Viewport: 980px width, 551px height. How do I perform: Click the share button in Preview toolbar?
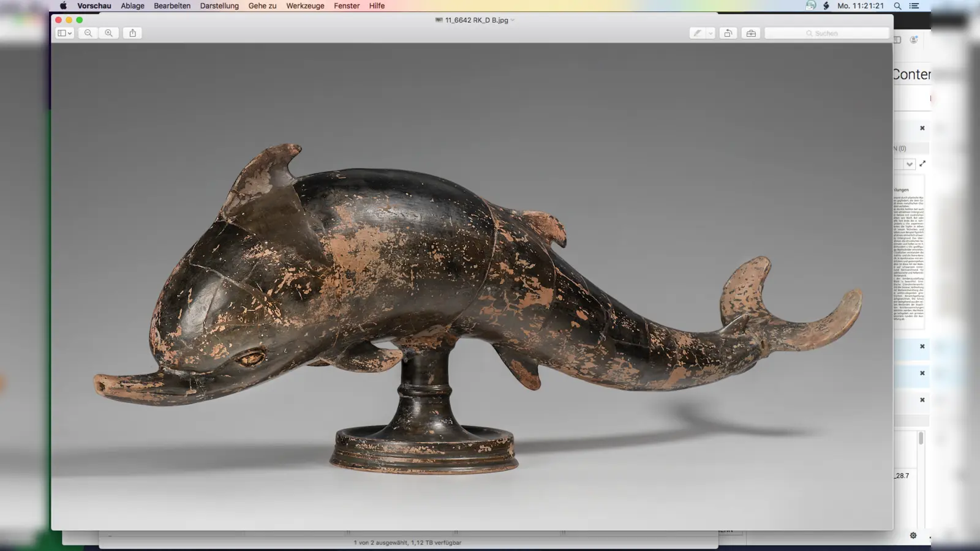pos(132,33)
